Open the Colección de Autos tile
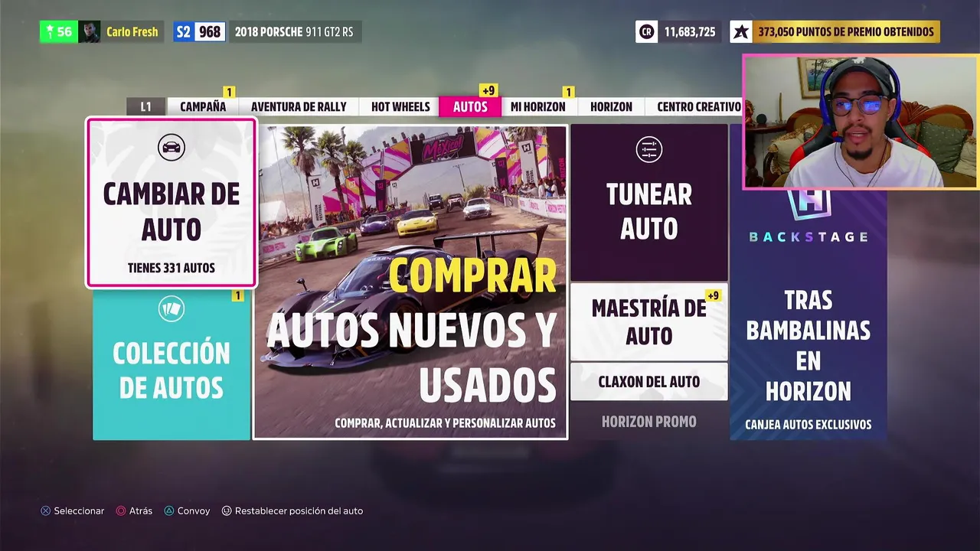 171,366
